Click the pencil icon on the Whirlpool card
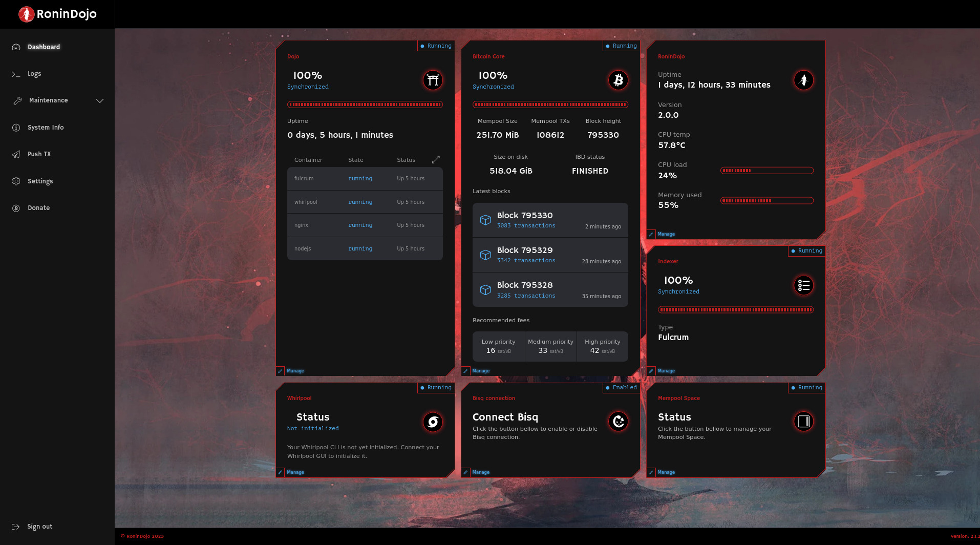980x545 pixels. 280,472
